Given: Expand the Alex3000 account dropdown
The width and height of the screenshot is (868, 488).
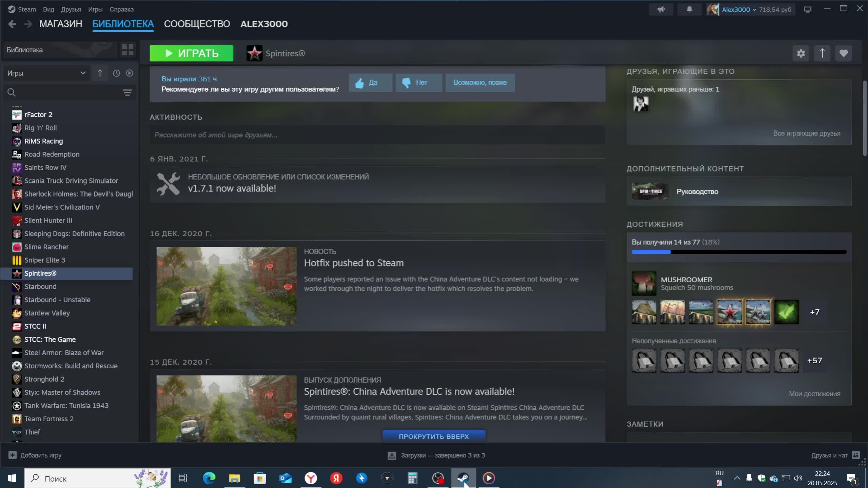Looking at the screenshot, I should pos(739,9).
